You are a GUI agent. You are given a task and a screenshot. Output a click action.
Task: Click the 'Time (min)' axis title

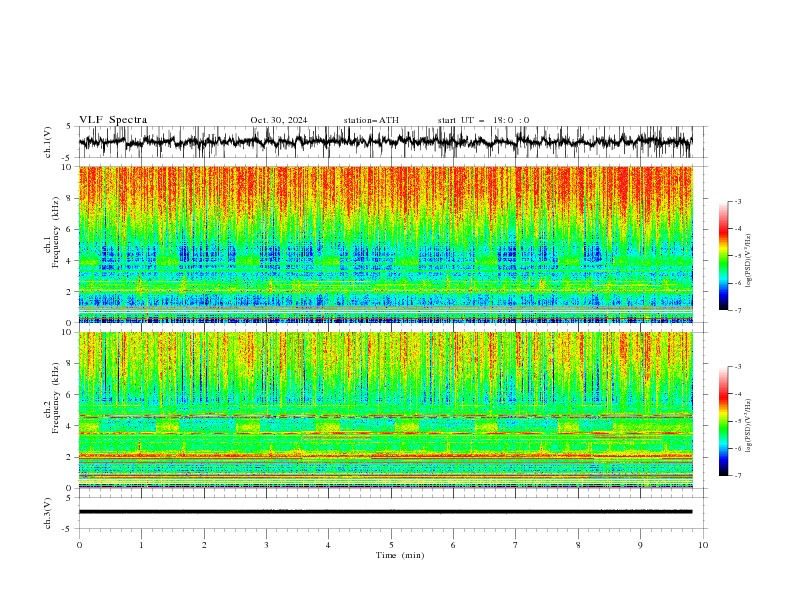click(400, 555)
